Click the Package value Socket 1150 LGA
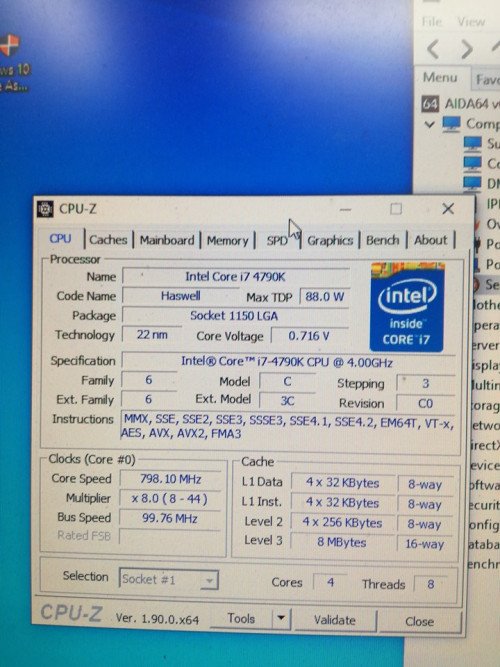The height and width of the screenshot is (667, 500). [234, 316]
